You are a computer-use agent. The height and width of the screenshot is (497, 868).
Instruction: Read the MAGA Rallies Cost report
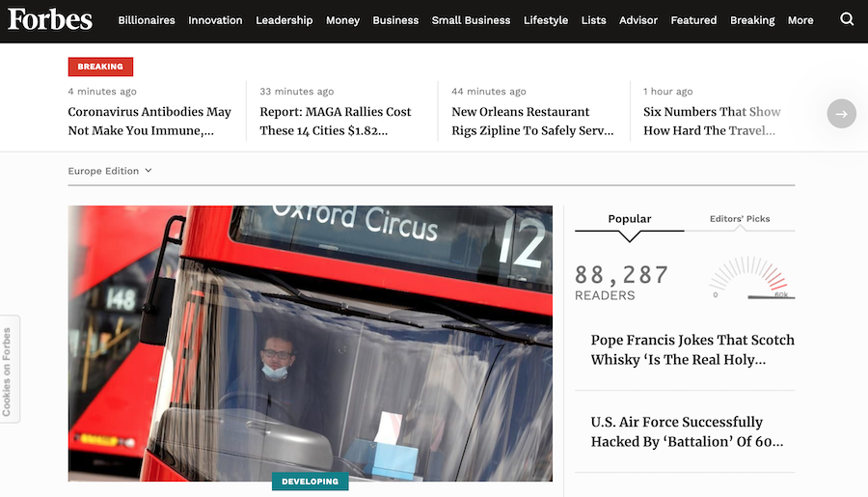336,121
